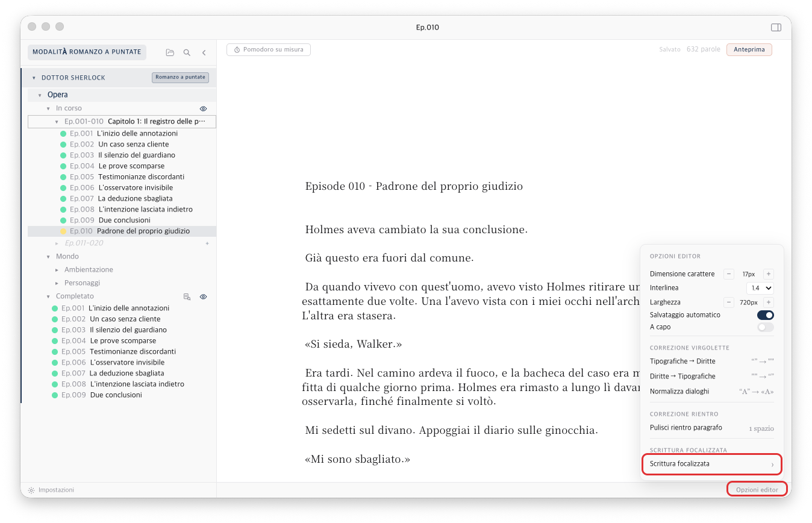Apply Tipografiche → Diritte quote correction
The image size is (812, 523).
click(x=712, y=362)
